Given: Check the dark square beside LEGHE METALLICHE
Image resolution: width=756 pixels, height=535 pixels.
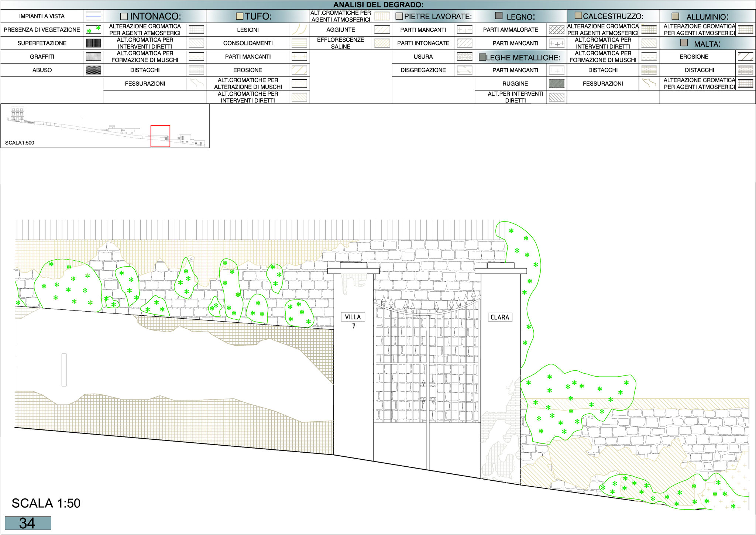Looking at the screenshot, I should (x=482, y=57).
